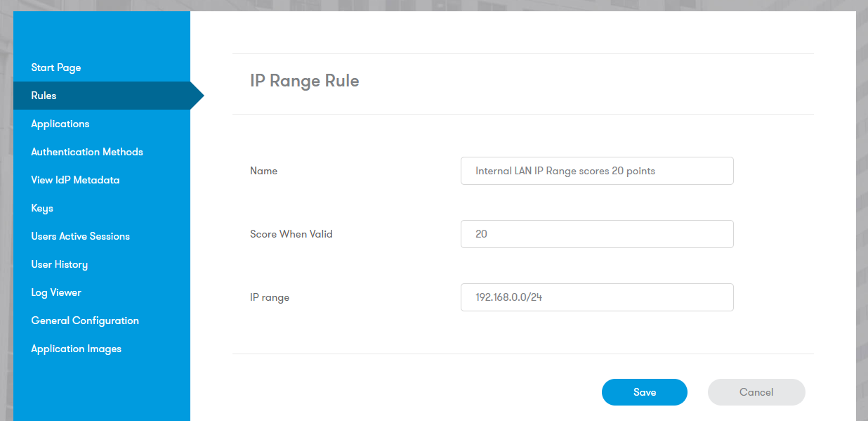The height and width of the screenshot is (421, 868).
Task: Cancel editing the IP Range Rule
Action: coord(756,392)
